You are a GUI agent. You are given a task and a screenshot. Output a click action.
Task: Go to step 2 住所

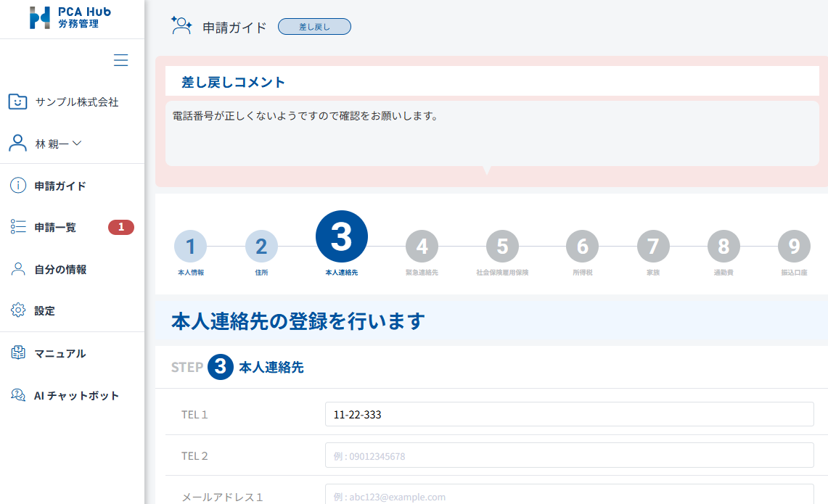pos(261,247)
